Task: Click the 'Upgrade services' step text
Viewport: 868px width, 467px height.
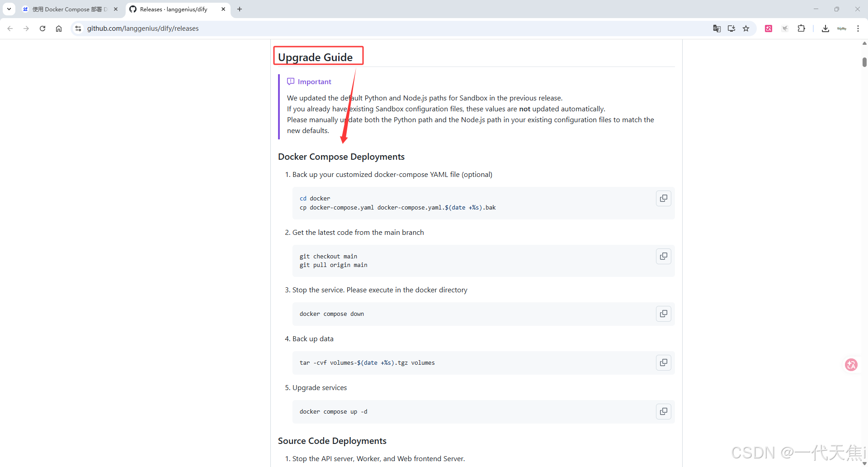Action: point(320,388)
